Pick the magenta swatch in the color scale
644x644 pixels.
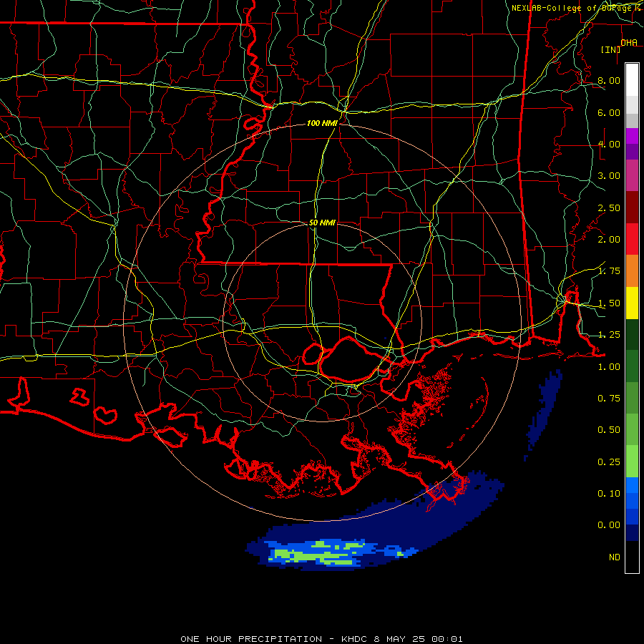pos(632,136)
